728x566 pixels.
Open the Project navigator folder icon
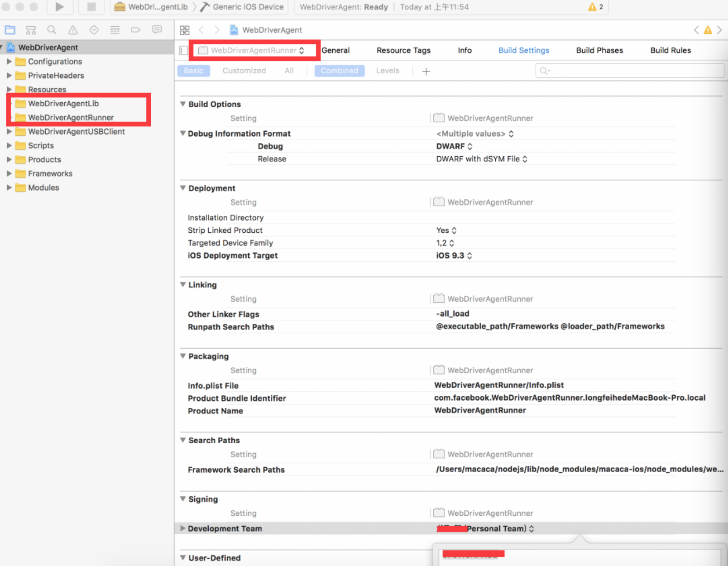coord(10,30)
